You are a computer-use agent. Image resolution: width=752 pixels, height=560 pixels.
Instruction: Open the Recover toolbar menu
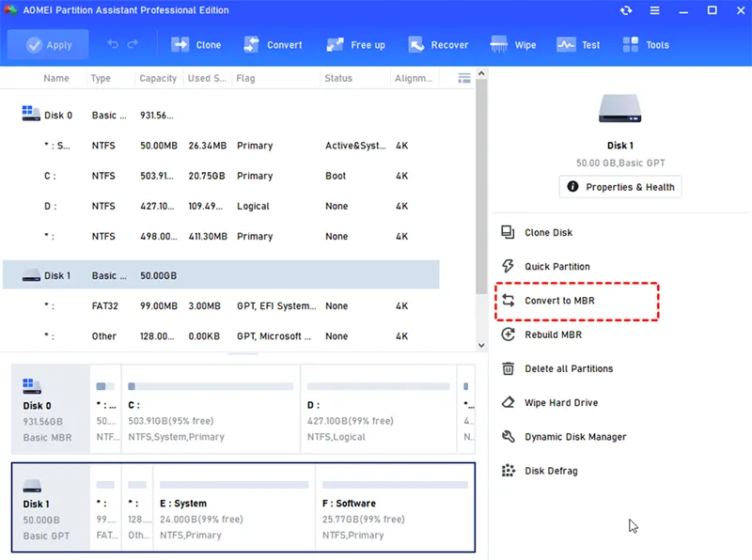pos(438,44)
